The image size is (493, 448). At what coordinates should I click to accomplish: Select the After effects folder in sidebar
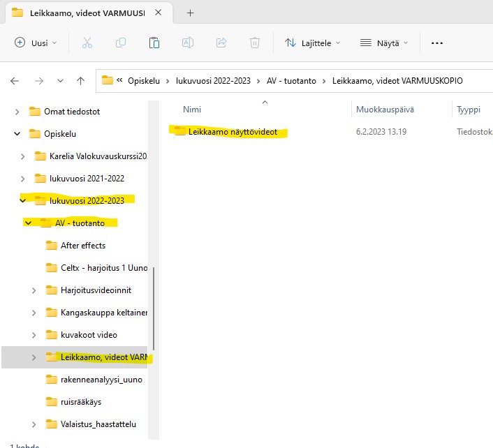point(82,246)
